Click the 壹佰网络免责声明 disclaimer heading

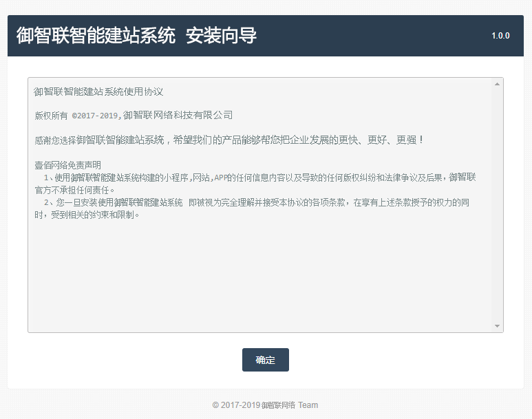point(67,165)
